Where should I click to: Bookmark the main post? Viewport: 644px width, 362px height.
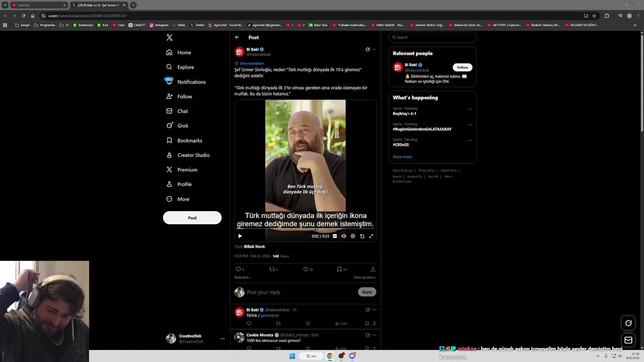click(339, 269)
